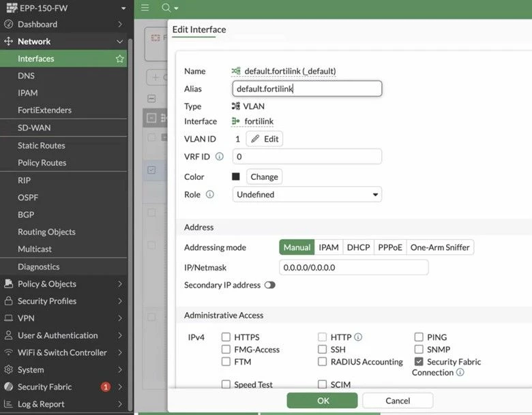Click the sidebar vertical scrollbar
The width and height of the screenshot is (532, 415).
point(130,224)
